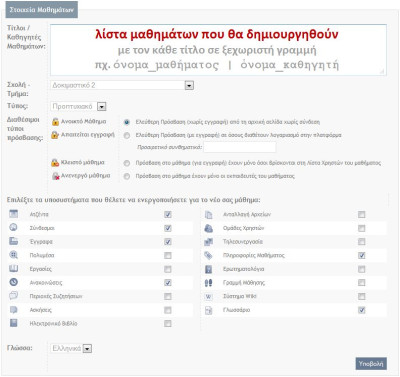Enable the Ερωτηματολόγια checkbox
400x377 pixels.
pos(361,269)
